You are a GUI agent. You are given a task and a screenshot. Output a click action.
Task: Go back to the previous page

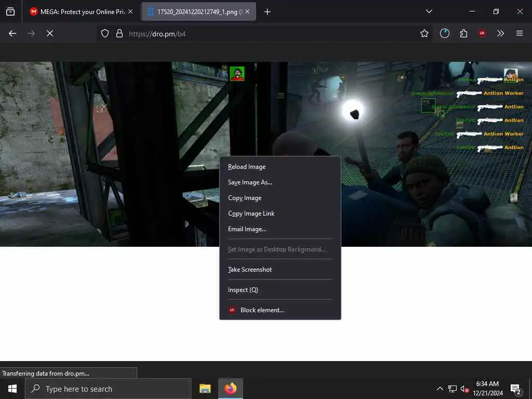click(x=12, y=33)
